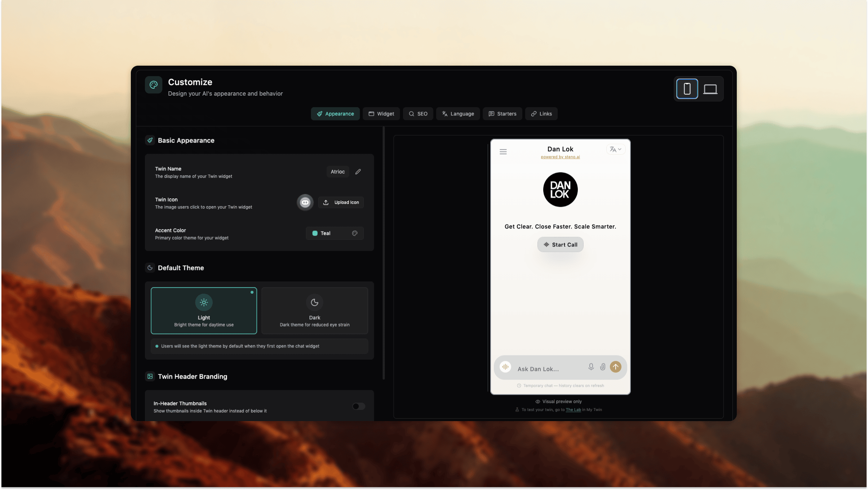Click the paperclip attachment icon

point(603,367)
